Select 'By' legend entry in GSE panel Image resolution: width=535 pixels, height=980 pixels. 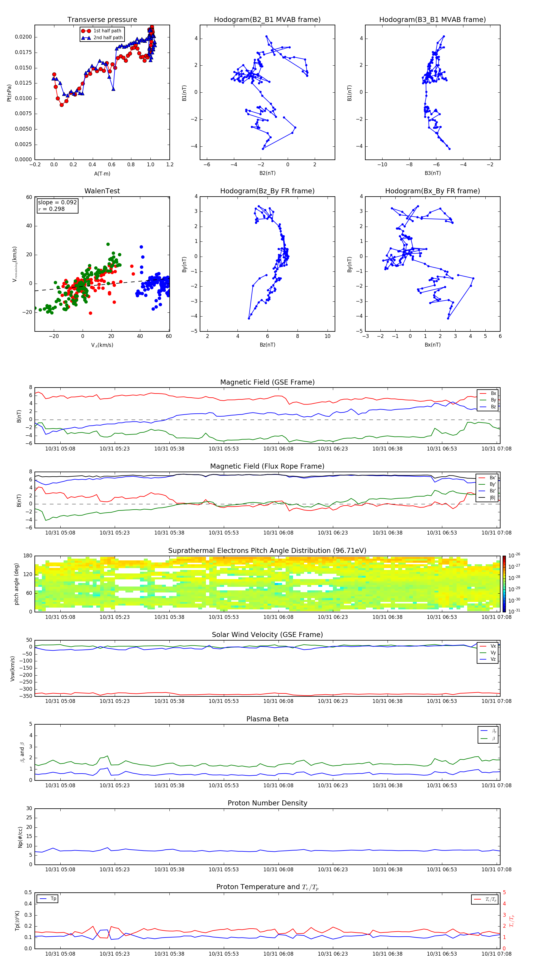[x=488, y=400]
